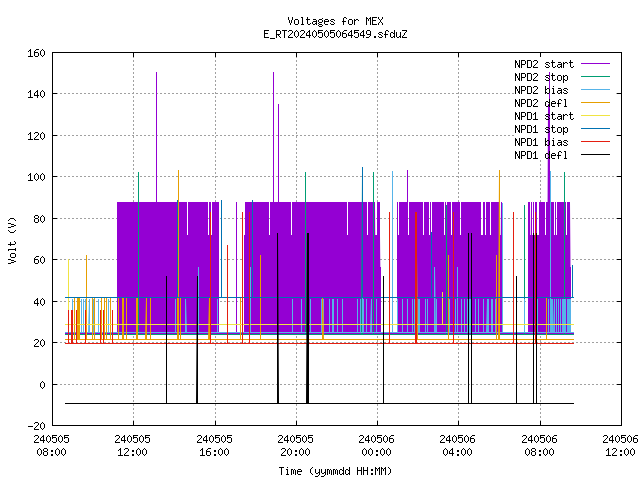Viewport: 640px width, 480px height.
Task: Click the x-axis tick 240506 12:00
Action: (620, 446)
